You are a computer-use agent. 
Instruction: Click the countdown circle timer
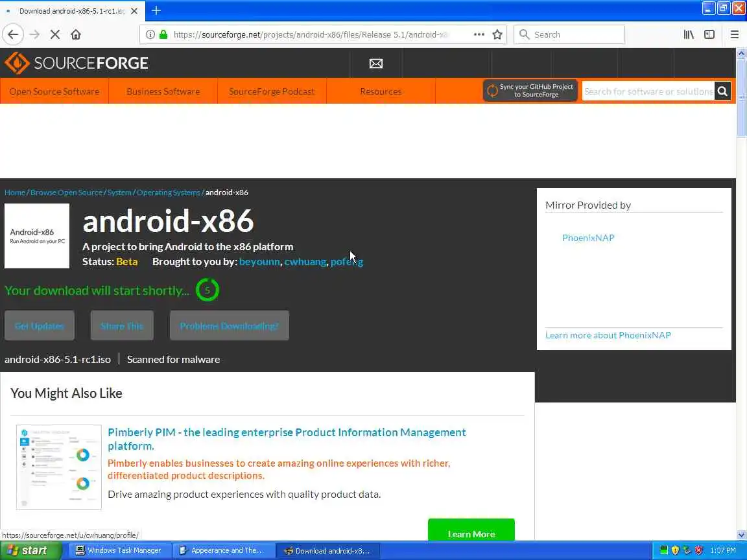click(207, 290)
